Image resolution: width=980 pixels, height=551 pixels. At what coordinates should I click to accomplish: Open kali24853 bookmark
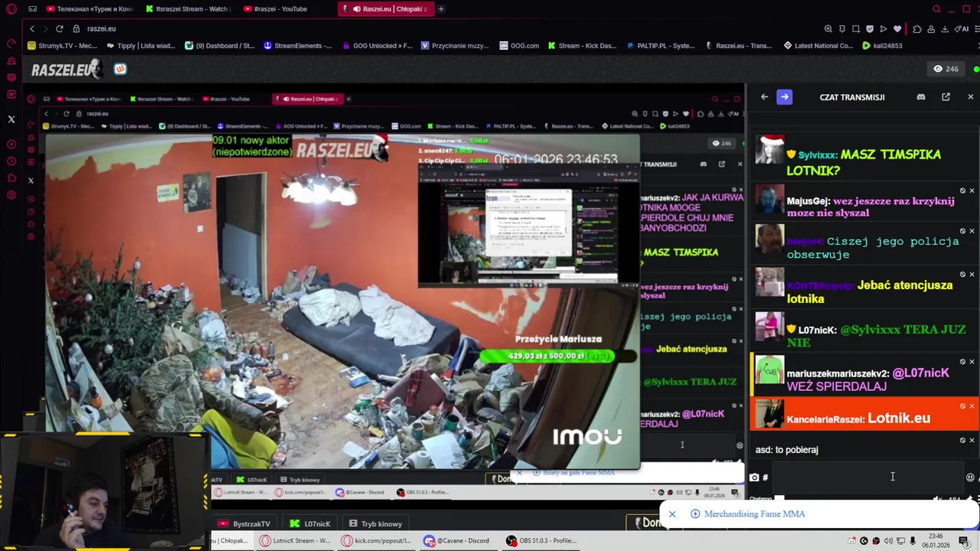882,46
